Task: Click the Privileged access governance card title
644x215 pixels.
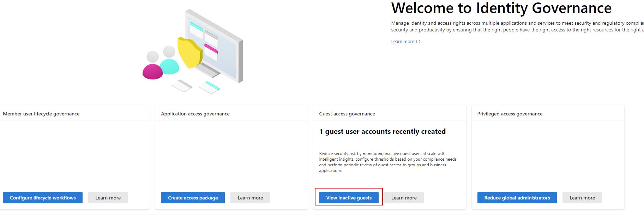Action: coord(510,114)
